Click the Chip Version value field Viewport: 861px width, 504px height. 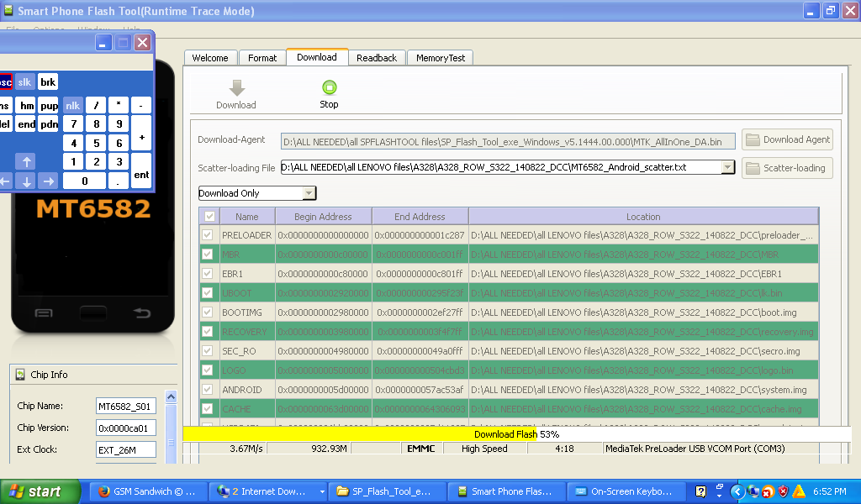click(x=126, y=428)
